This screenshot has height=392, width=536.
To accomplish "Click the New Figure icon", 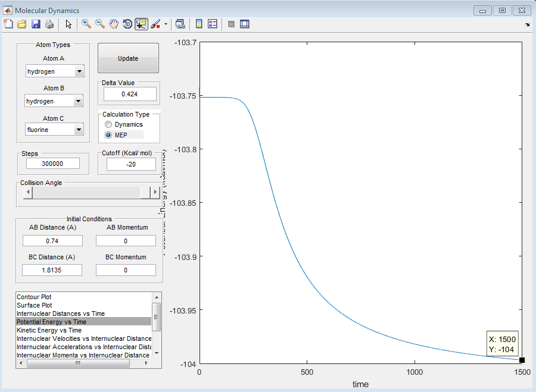I will [x=8, y=24].
